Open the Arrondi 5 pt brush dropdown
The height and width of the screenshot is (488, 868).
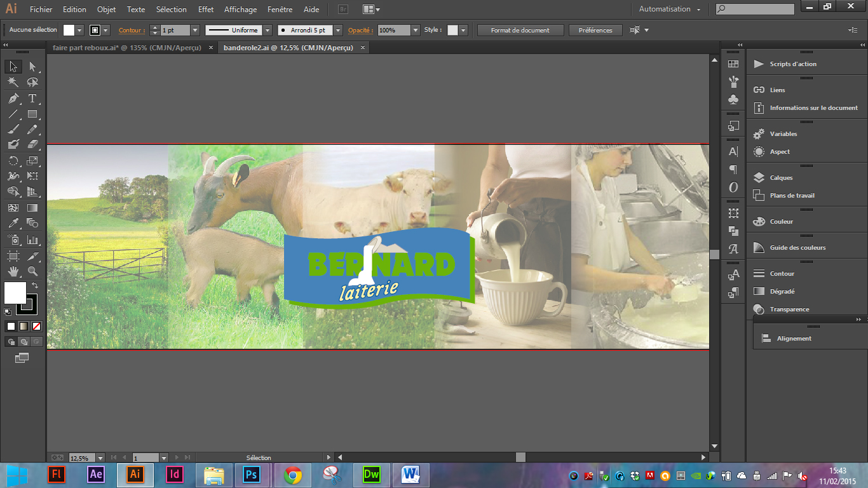click(338, 30)
